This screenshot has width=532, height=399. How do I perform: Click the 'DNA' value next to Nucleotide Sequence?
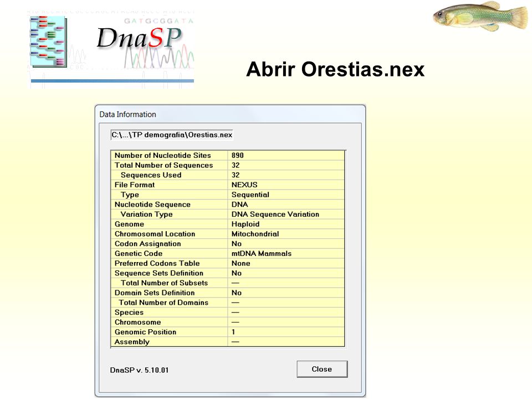[239, 204]
